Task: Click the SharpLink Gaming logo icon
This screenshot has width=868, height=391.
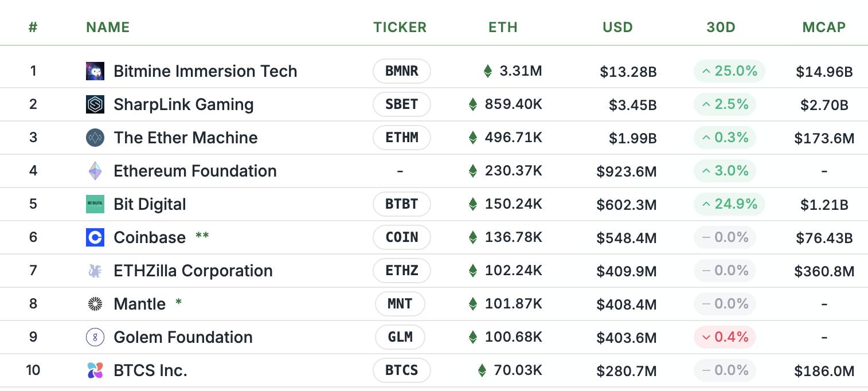Action: [95, 104]
